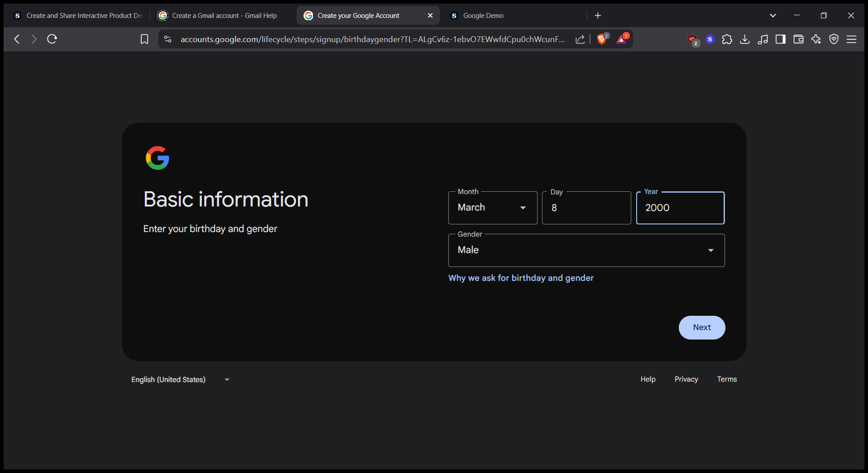The image size is (868, 473).
Task: Open the extensions puzzle icon
Action: [727, 39]
